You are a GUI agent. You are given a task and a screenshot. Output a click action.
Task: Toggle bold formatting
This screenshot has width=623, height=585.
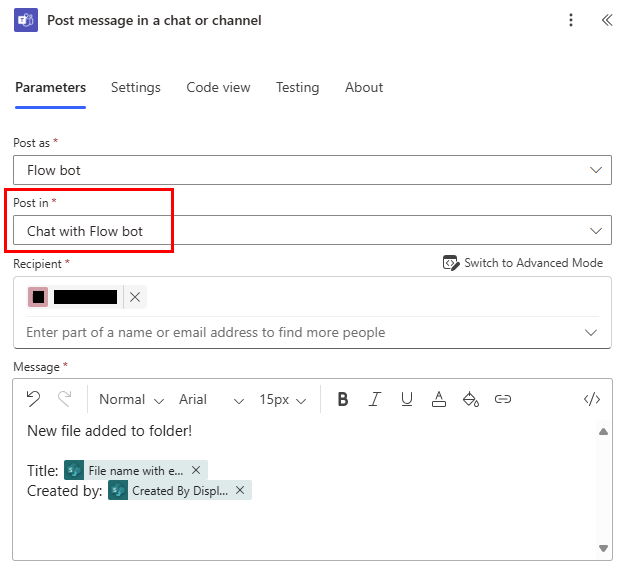pos(342,399)
